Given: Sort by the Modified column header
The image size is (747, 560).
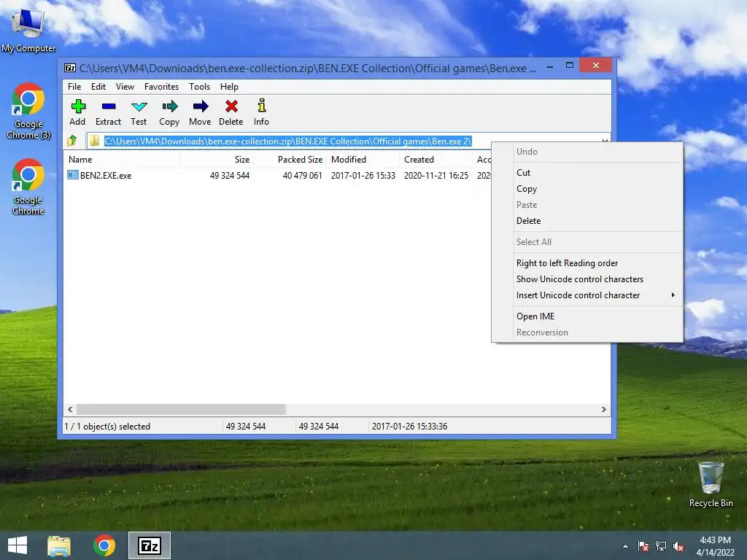Looking at the screenshot, I should [363, 160].
